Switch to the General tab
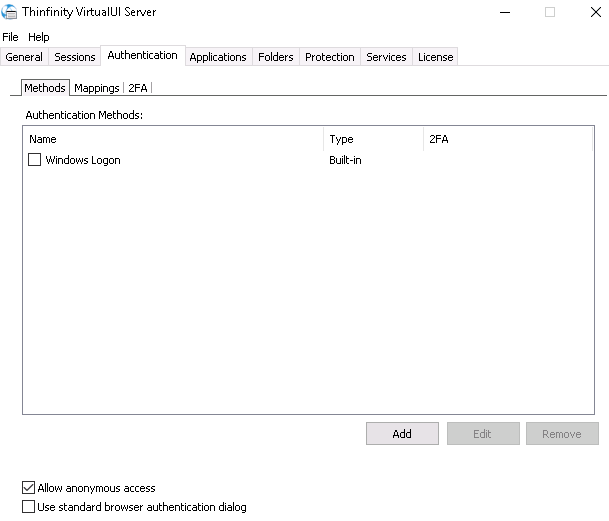This screenshot has width=609, height=521. 24,57
